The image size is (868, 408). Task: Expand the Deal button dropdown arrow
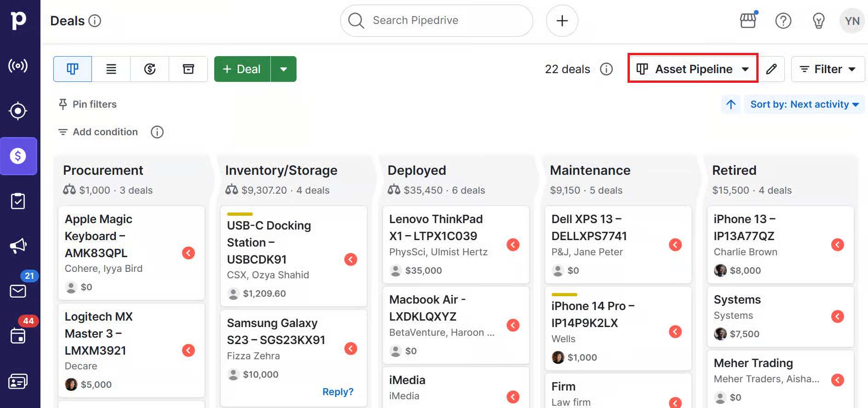click(284, 69)
